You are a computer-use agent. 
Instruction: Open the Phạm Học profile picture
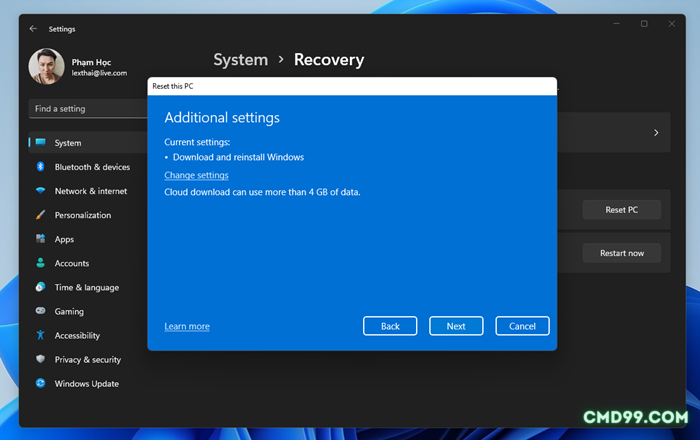(x=46, y=66)
